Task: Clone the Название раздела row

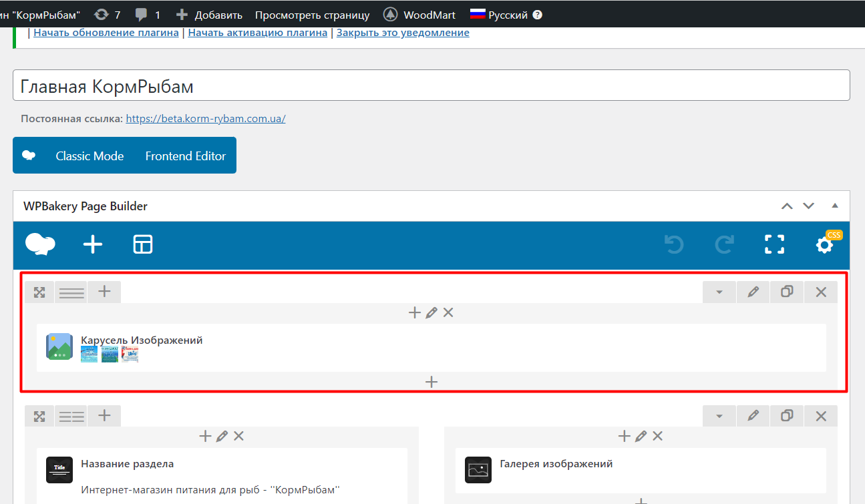Action: [x=787, y=417]
